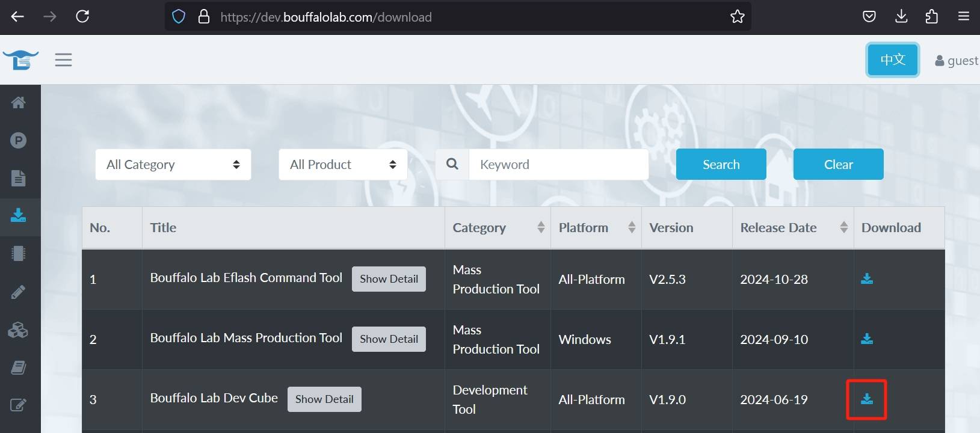
Task: Open the All Product dropdown
Action: [343, 164]
